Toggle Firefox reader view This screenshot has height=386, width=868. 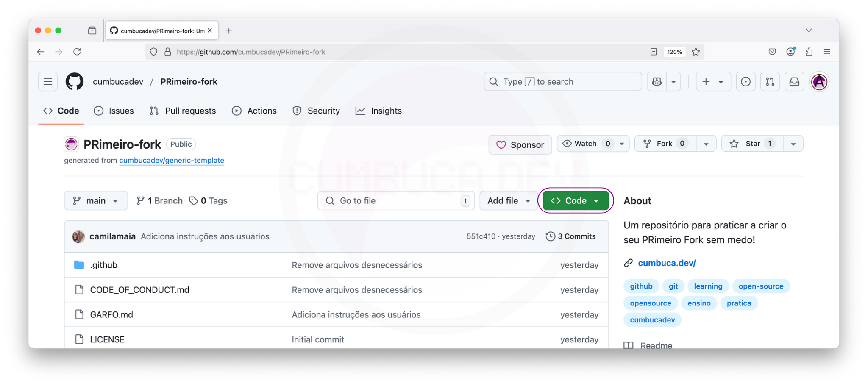click(x=654, y=52)
